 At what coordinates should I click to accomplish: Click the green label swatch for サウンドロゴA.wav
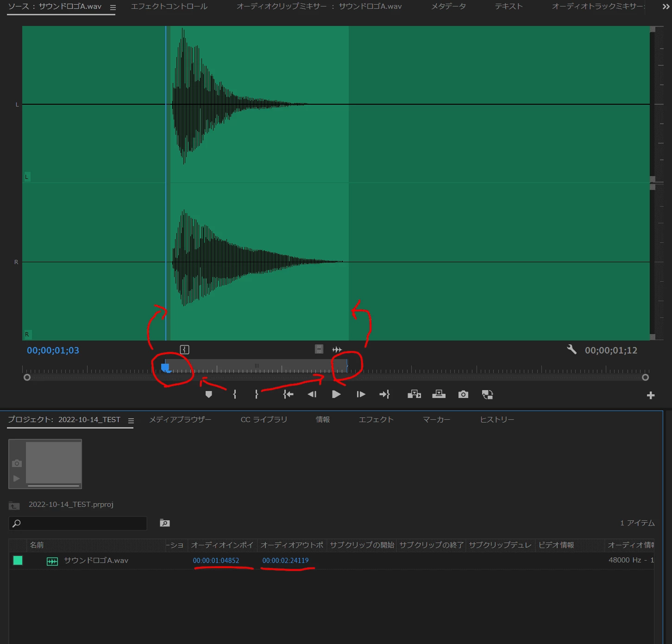pos(18,561)
